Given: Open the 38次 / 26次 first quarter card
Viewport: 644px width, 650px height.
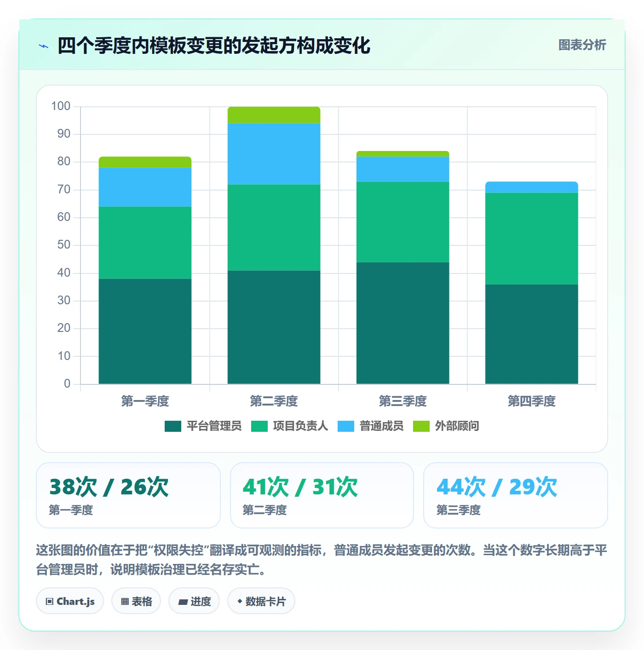Looking at the screenshot, I should coord(128,495).
